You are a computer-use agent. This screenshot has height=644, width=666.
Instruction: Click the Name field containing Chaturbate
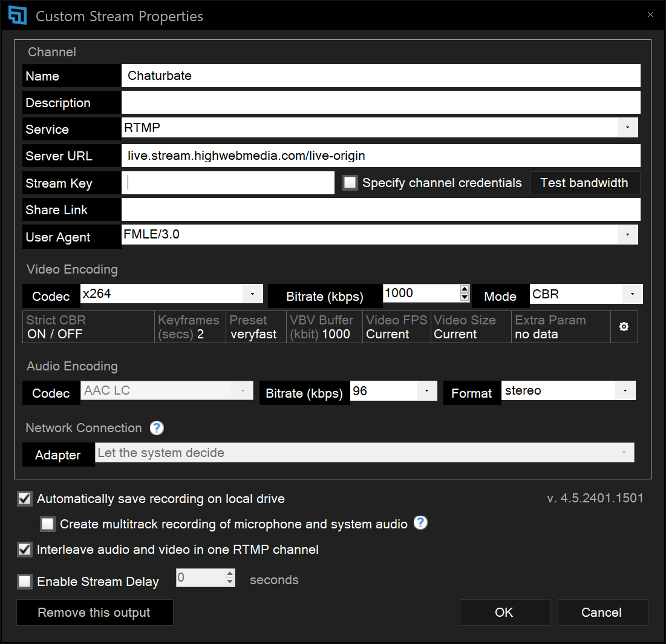pos(381,76)
